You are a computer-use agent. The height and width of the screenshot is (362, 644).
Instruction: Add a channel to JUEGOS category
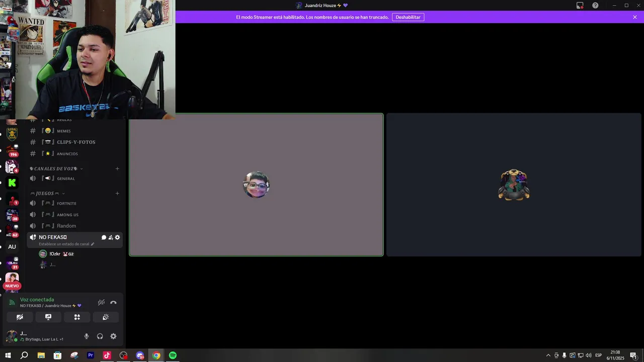(117, 194)
